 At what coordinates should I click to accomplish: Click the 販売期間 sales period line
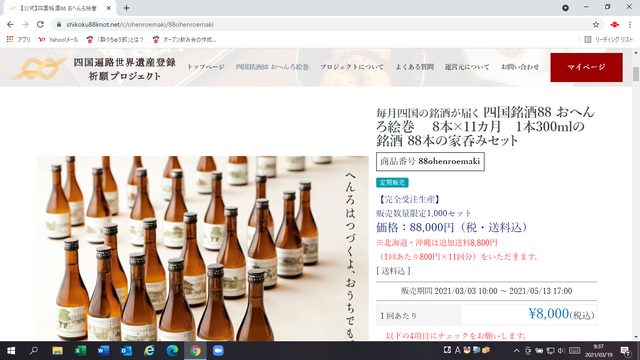(487, 291)
